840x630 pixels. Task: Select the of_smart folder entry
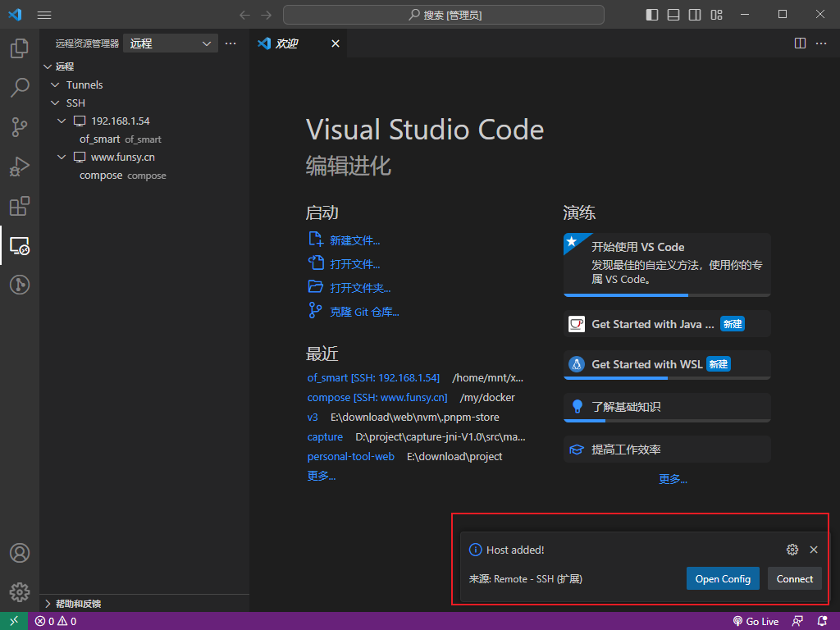coord(144,139)
